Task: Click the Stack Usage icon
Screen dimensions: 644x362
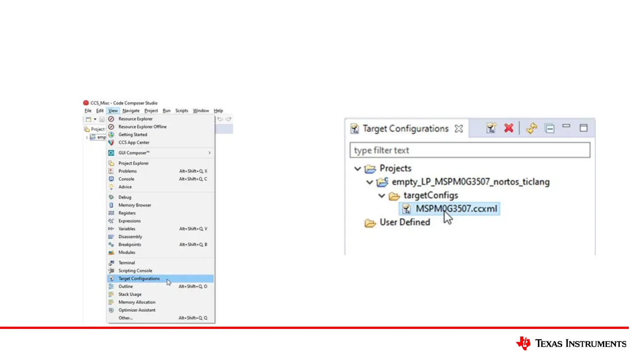Action: (111, 295)
